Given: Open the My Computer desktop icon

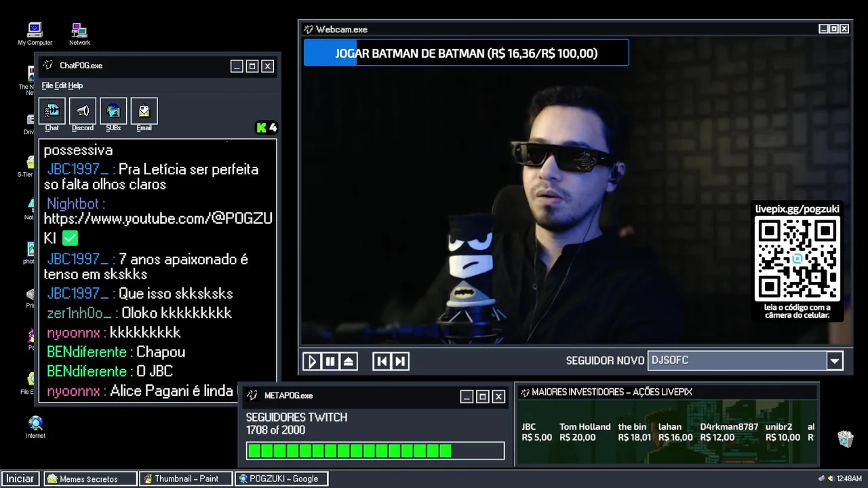Looking at the screenshot, I should (x=35, y=34).
